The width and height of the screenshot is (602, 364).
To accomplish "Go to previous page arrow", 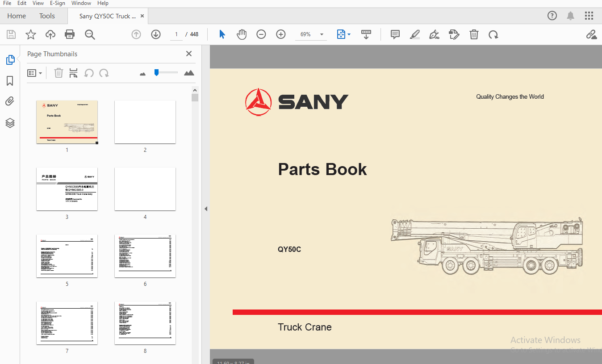I will tap(136, 34).
